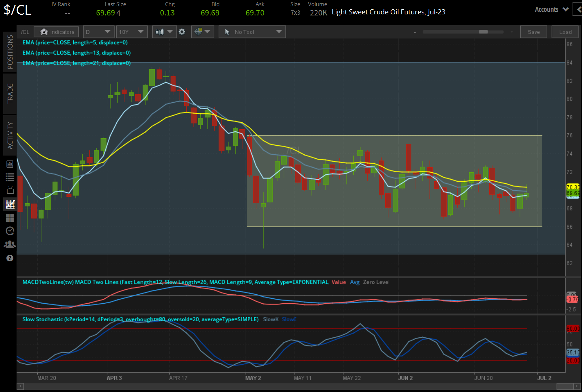Toggle the SlowK plot visibility
This screenshot has width=582, height=392.
coord(270,319)
